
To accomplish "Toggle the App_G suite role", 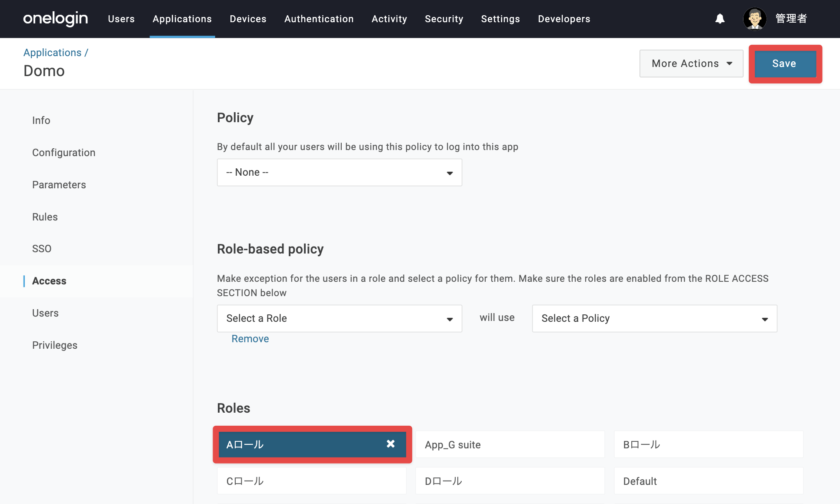I will (x=510, y=444).
